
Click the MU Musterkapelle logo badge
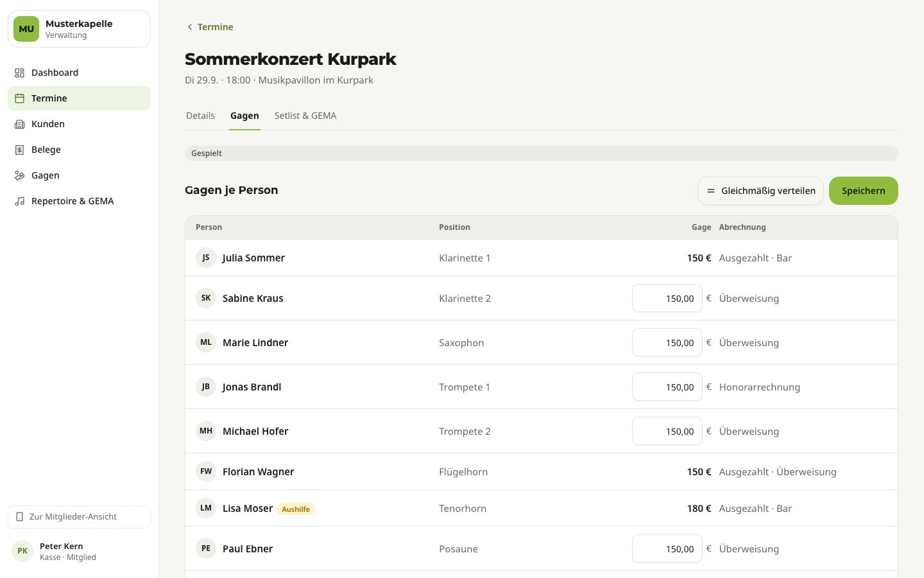(26, 29)
